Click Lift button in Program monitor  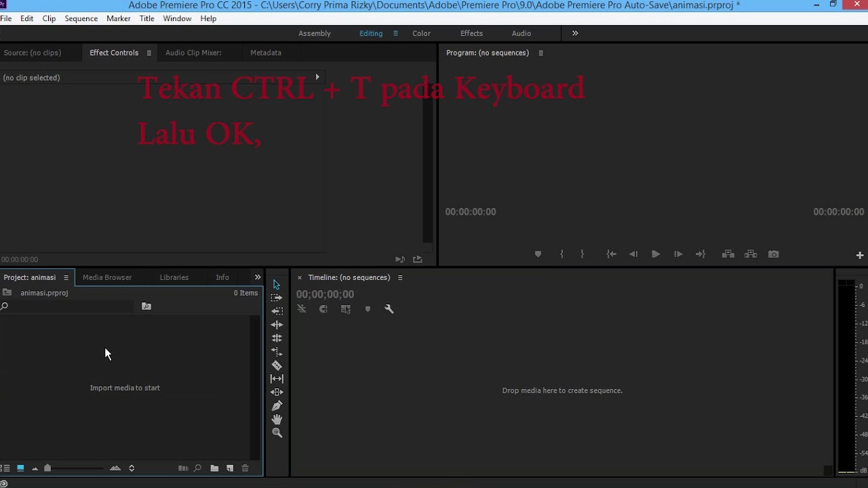(x=728, y=254)
